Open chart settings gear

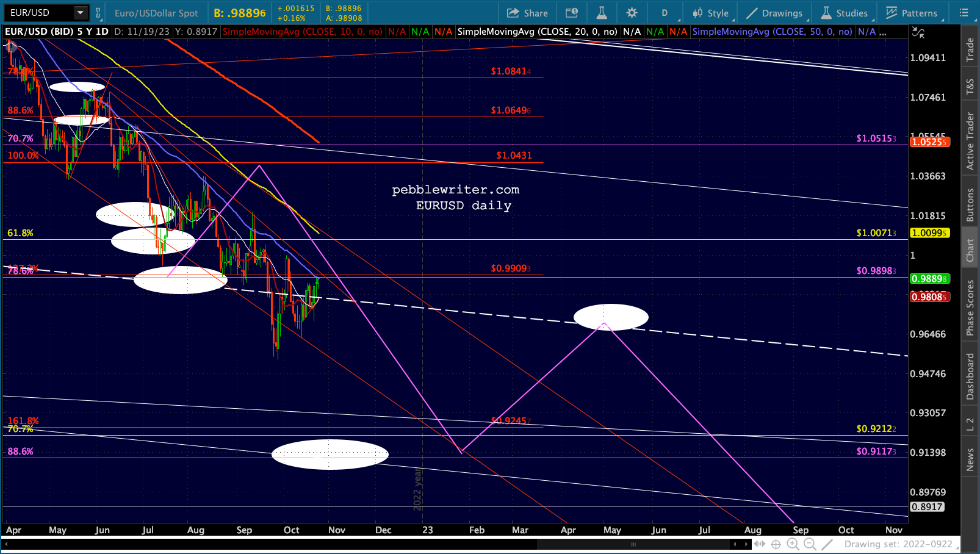tap(632, 13)
